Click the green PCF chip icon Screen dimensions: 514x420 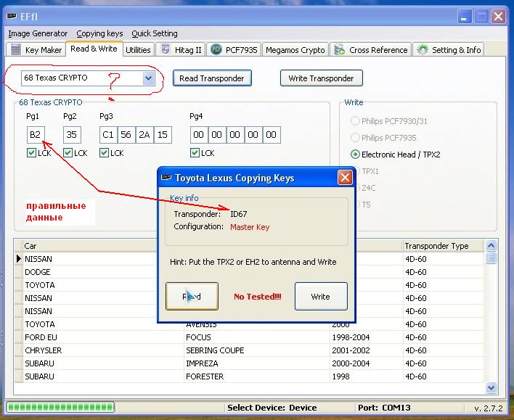point(216,49)
